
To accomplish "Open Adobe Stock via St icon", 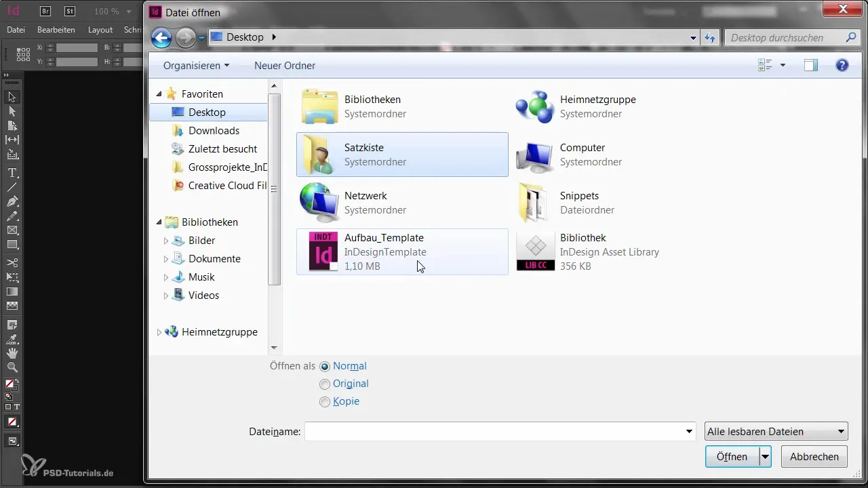I will coord(70,12).
